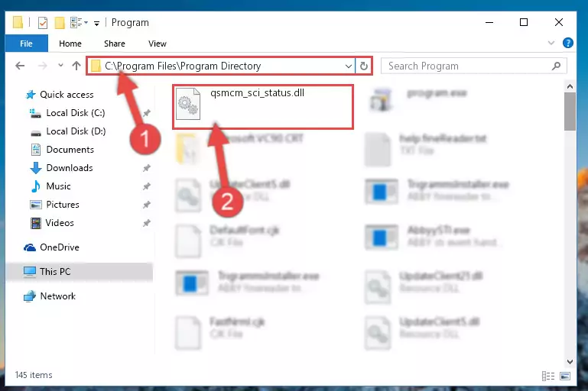This screenshot has width=588, height=391.
Task: Expand the address bar history dropdown
Action: pos(349,66)
